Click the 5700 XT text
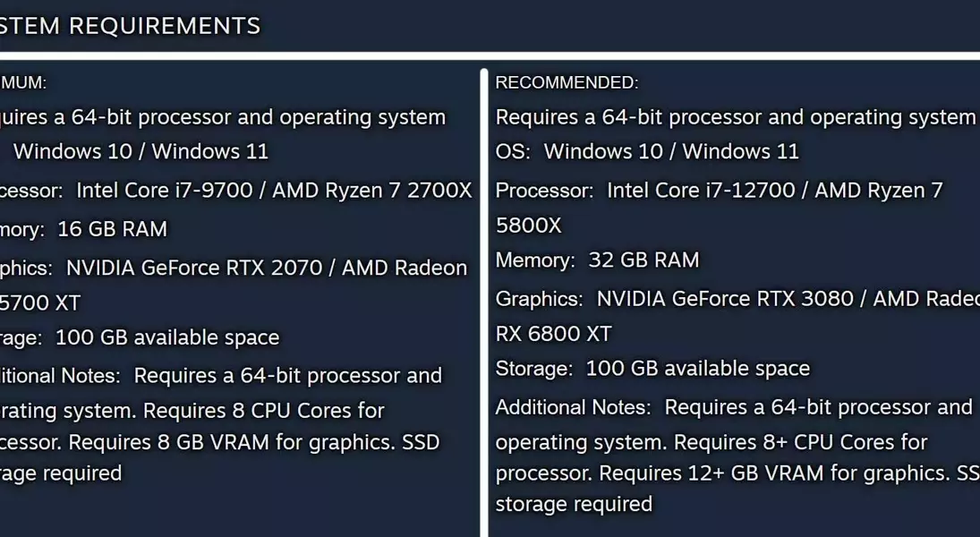Viewport: 980px width, 537px height. 40,303
